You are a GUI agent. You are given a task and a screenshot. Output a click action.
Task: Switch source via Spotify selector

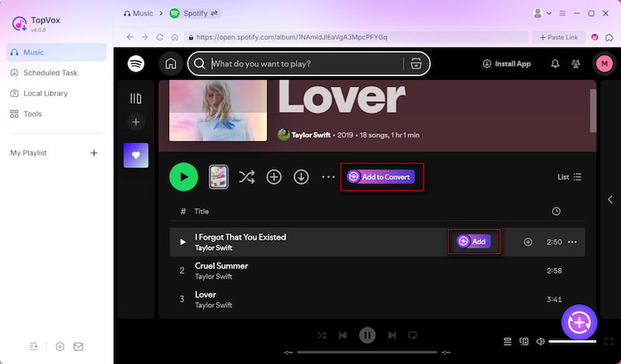coord(194,13)
